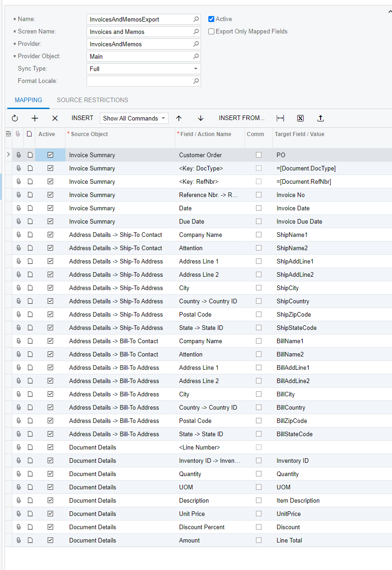The height and width of the screenshot is (570, 392).
Task: Move the row down with down arrow
Action: point(201,118)
